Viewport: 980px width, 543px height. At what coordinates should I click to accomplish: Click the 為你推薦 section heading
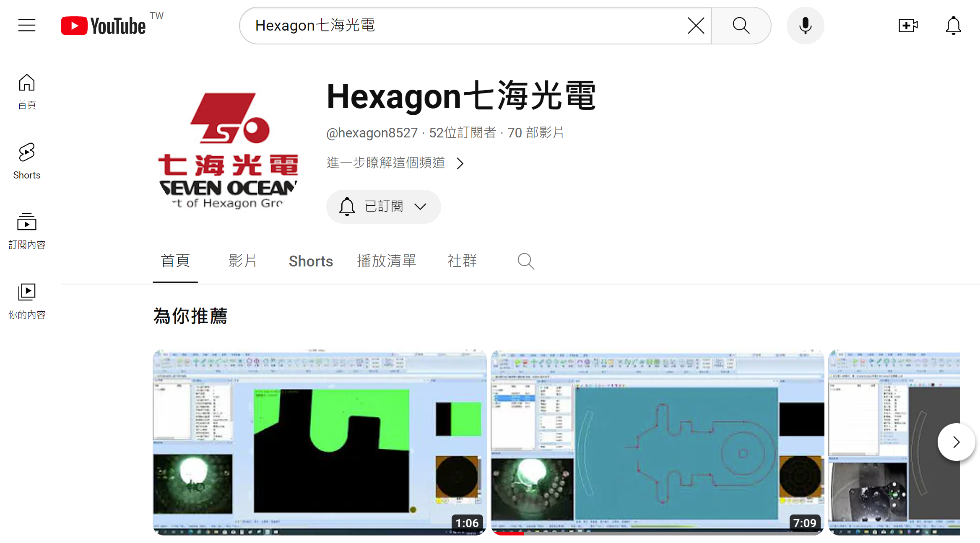(190, 316)
